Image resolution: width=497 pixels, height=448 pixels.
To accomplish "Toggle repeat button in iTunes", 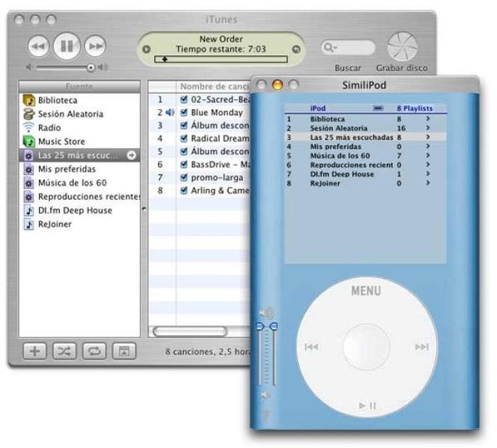I will (x=94, y=351).
